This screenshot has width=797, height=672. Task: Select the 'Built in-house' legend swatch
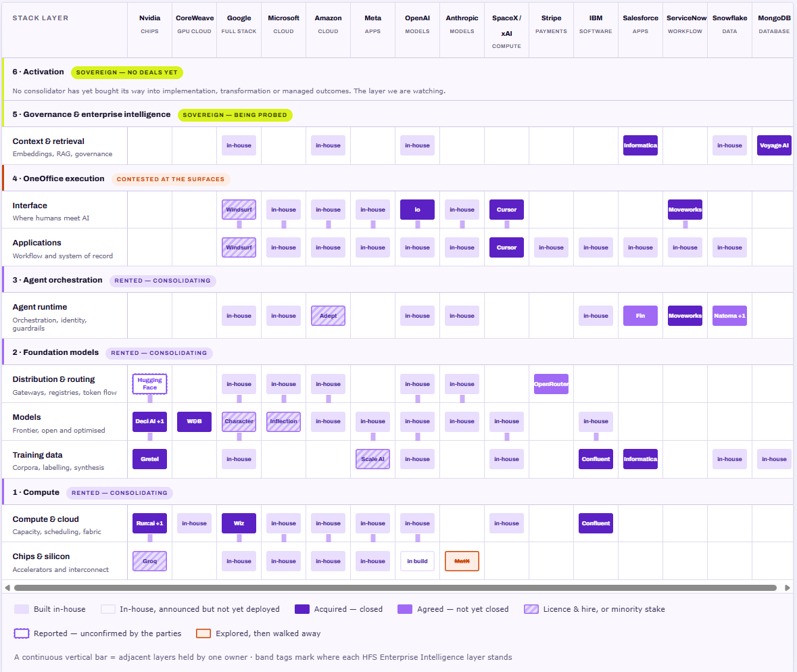22,609
